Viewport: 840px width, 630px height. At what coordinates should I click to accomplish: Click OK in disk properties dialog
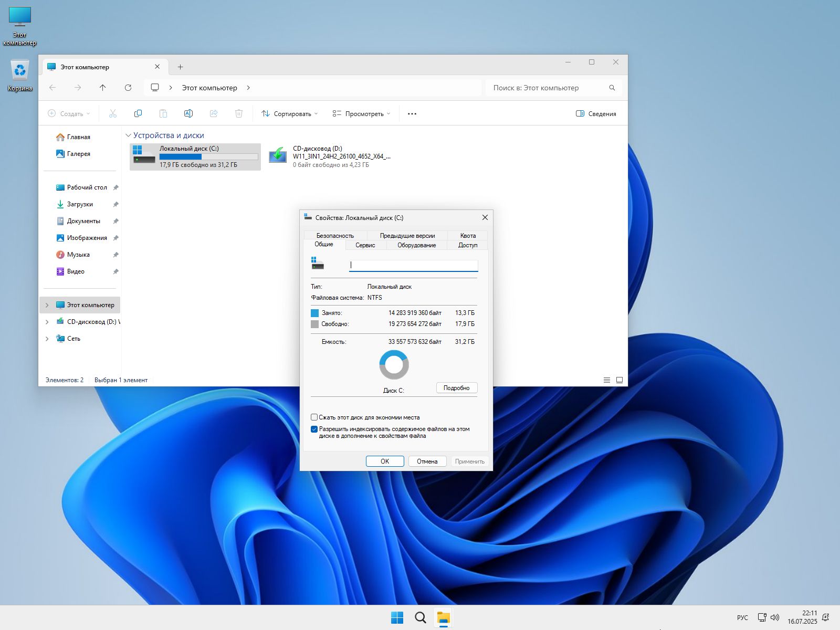pyautogui.click(x=385, y=461)
